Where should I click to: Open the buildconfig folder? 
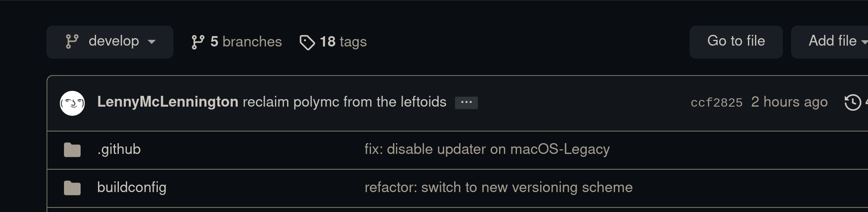tap(132, 188)
